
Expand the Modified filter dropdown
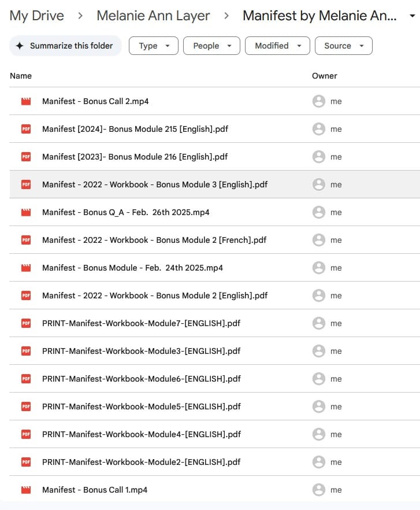click(x=277, y=46)
